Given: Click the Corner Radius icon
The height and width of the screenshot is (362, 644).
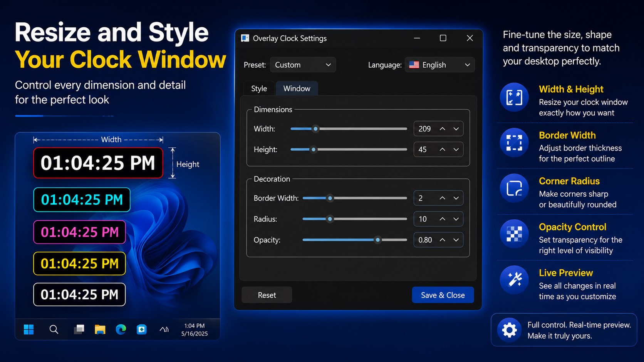Looking at the screenshot, I should 514,189.
